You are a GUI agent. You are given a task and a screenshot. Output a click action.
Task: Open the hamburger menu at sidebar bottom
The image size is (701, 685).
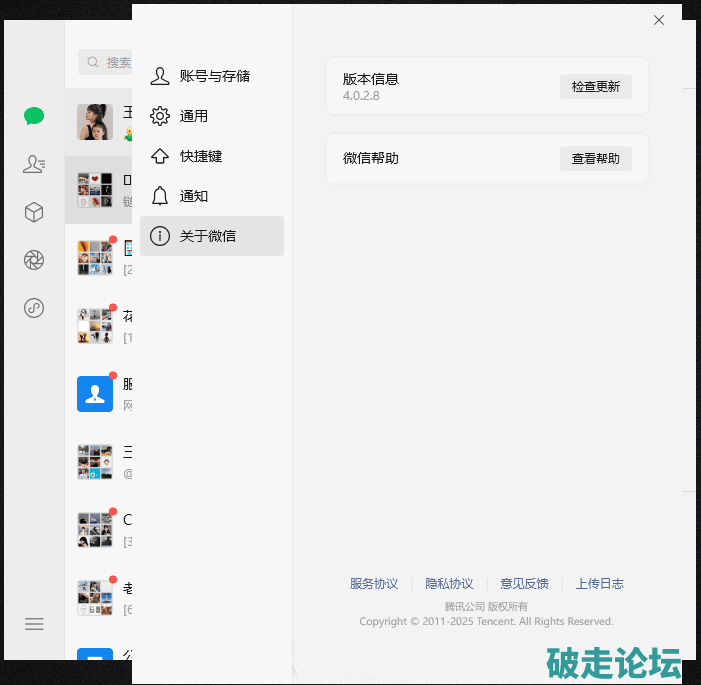tap(34, 624)
